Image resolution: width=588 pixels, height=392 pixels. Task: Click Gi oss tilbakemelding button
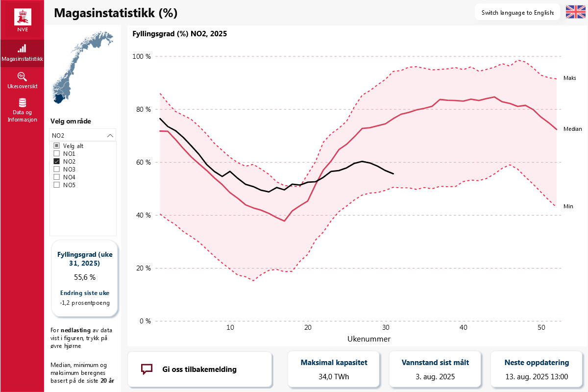199,369
